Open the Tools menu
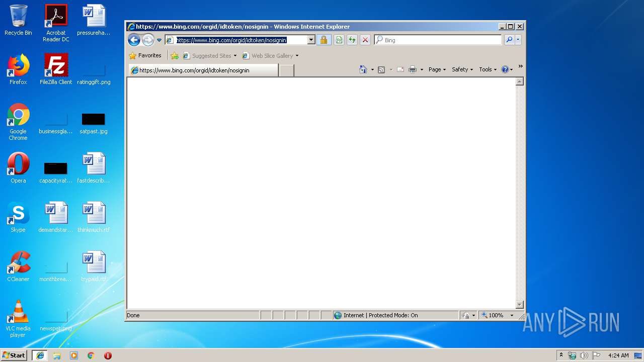The image size is (644, 362). (x=488, y=69)
